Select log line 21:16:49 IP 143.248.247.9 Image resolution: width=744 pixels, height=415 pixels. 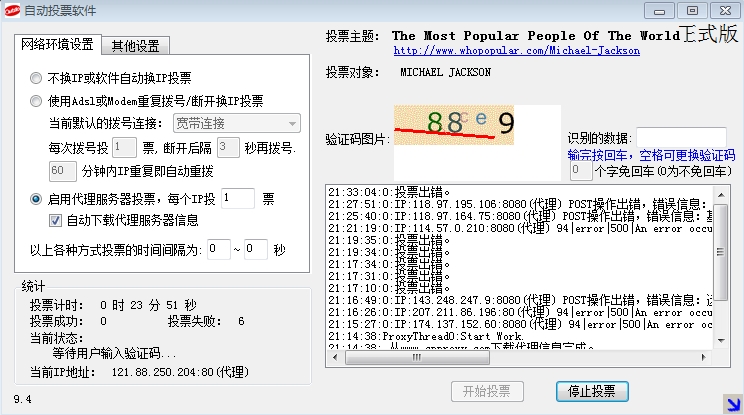coord(520,300)
